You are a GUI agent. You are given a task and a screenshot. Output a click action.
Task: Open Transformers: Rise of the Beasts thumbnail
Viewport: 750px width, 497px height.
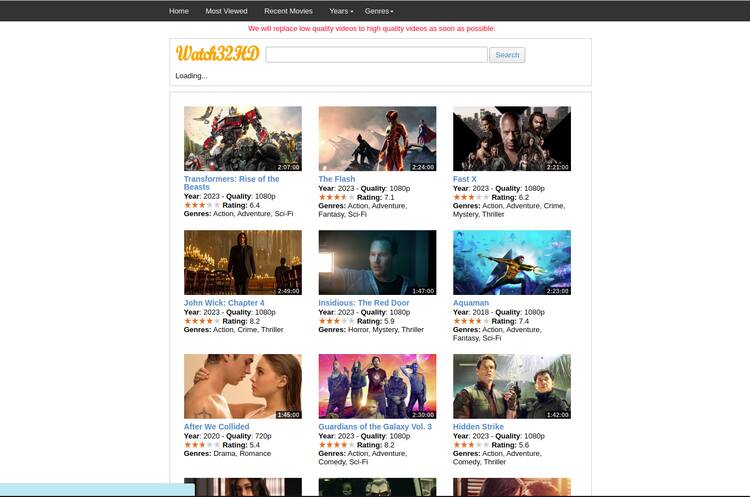pos(243,138)
